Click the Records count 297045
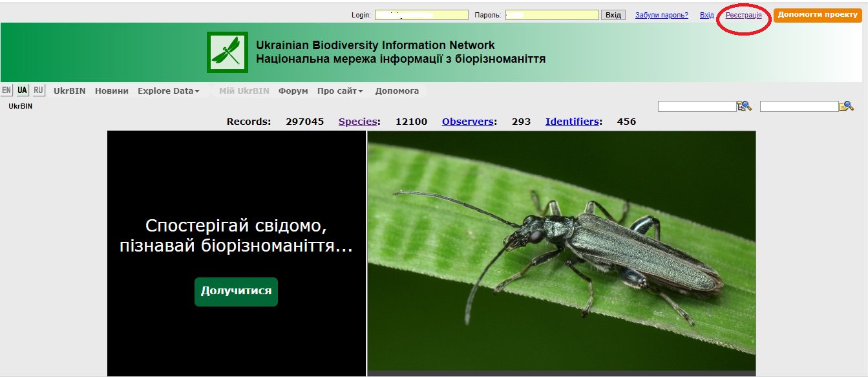The height and width of the screenshot is (377, 868). point(305,122)
